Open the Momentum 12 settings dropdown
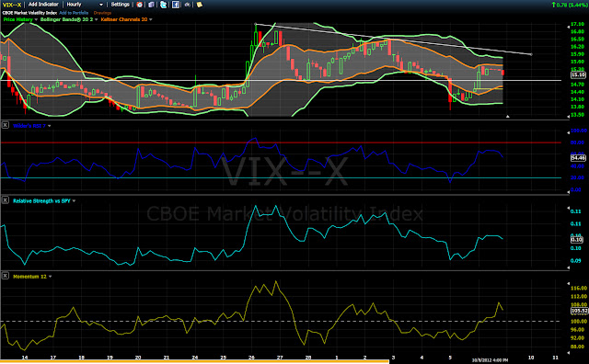 coord(51,277)
